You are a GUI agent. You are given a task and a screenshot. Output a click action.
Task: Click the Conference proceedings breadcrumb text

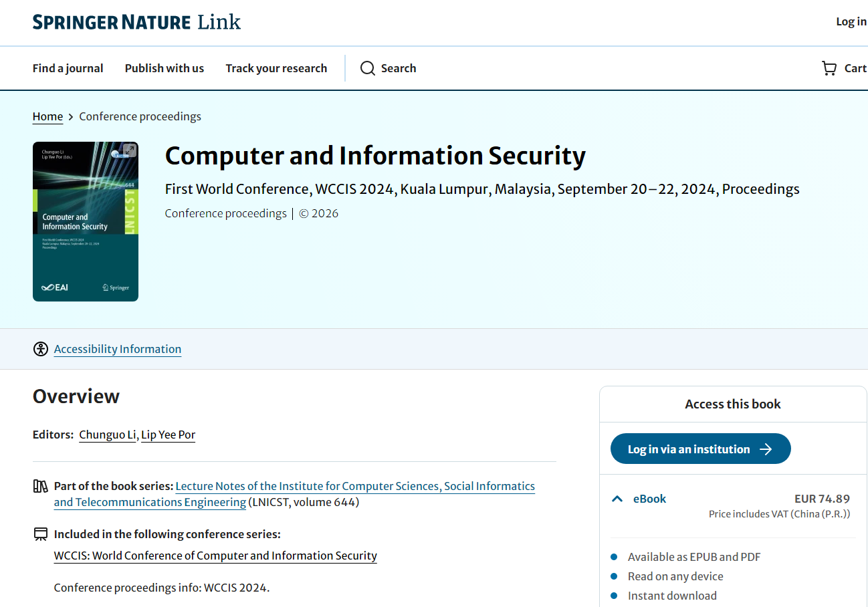click(140, 116)
